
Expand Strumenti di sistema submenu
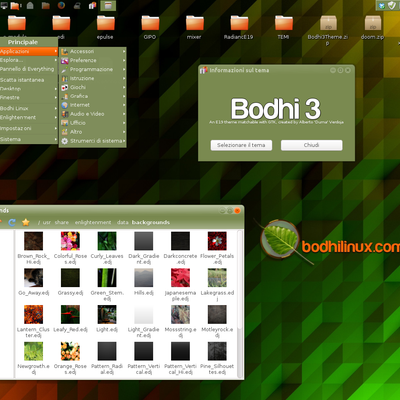[93, 141]
